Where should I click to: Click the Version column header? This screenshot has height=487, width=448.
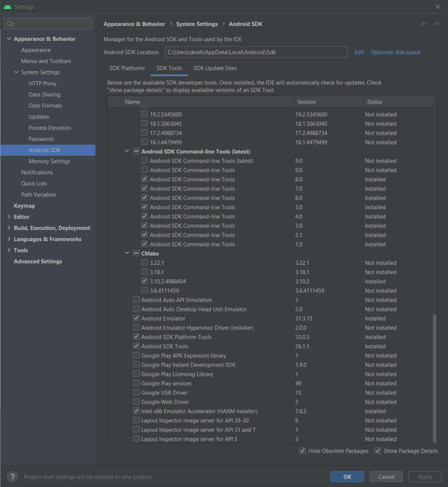[x=328, y=102]
